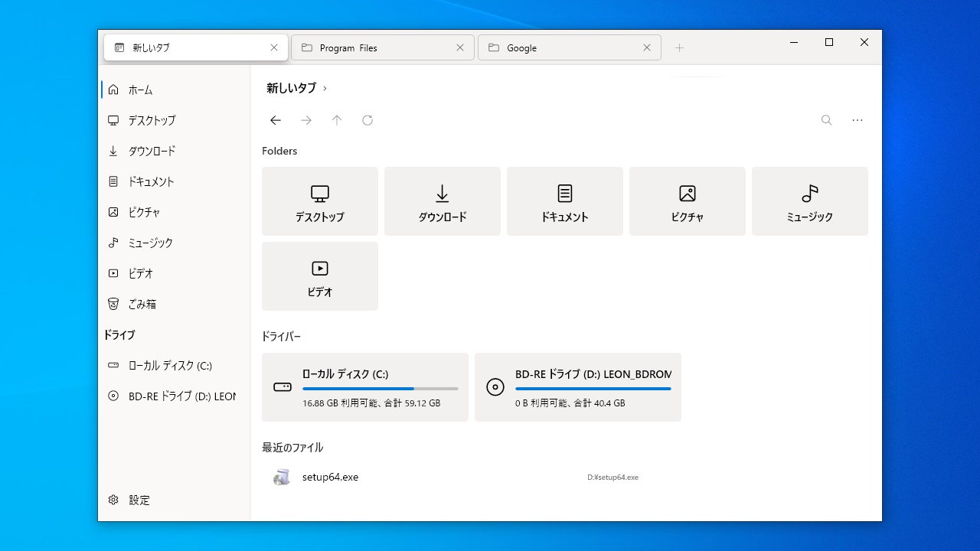This screenshot has width=980, height=551.
Task: Select ローカル ディスク (C:) in sidebar
Action: coord(175,365)
